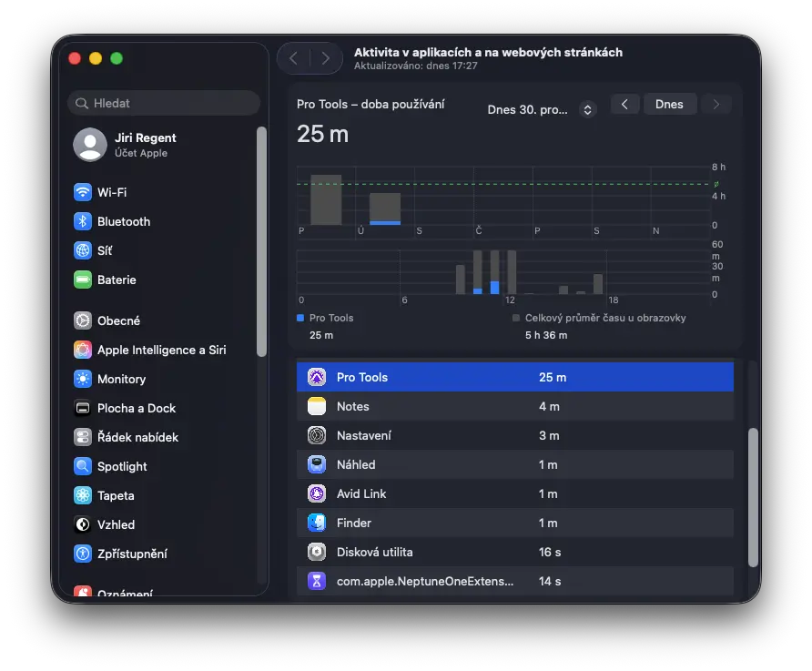Click the Finder icon in usage list

(317, 523)
